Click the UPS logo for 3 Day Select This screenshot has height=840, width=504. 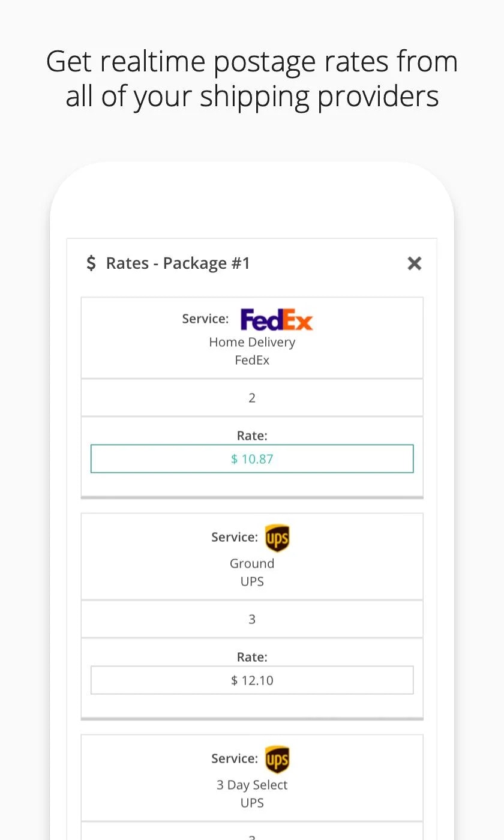[277, 759]
